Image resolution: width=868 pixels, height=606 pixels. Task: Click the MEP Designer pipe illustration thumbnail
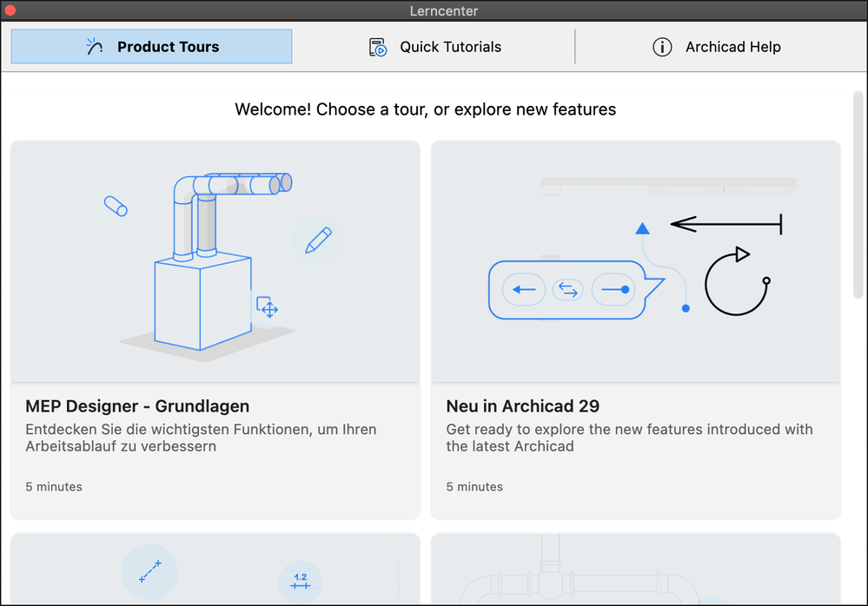(x=215, y=260)
